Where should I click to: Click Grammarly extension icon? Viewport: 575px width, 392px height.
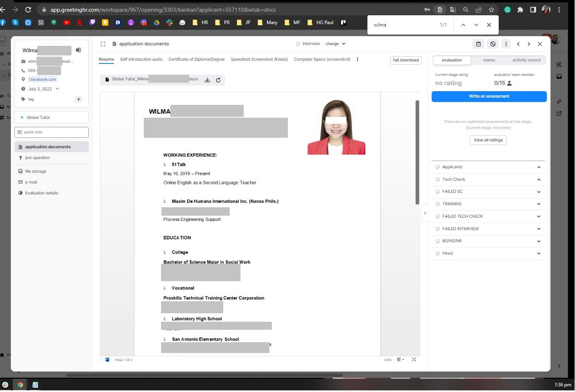508,10
